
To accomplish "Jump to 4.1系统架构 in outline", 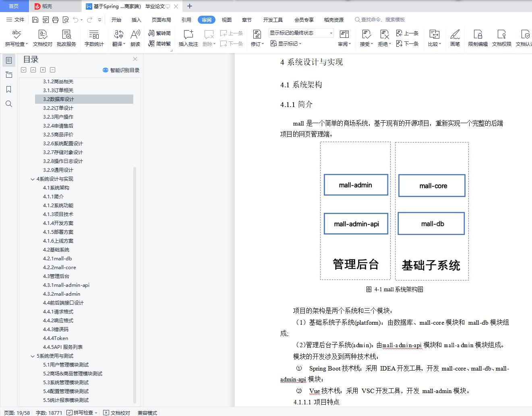I will click(x=56, y=188).
